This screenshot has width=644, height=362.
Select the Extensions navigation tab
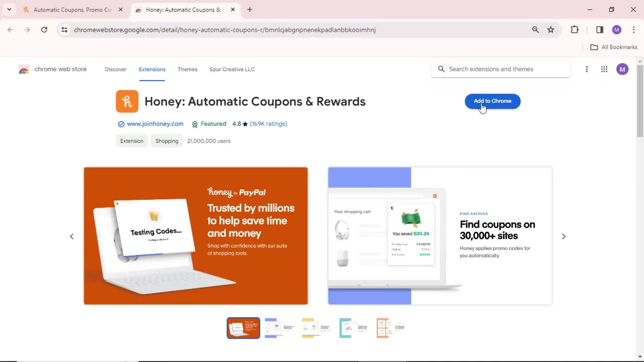(152, 69)
